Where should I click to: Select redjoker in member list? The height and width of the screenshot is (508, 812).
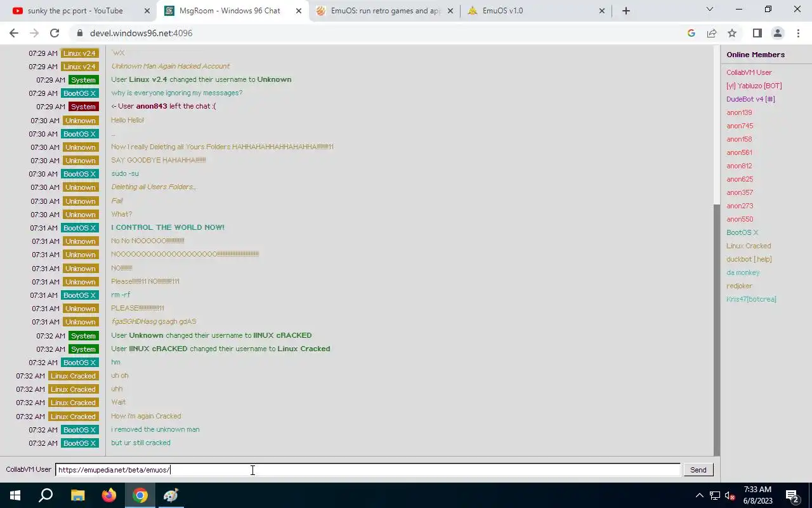click(x=739, y=286)
